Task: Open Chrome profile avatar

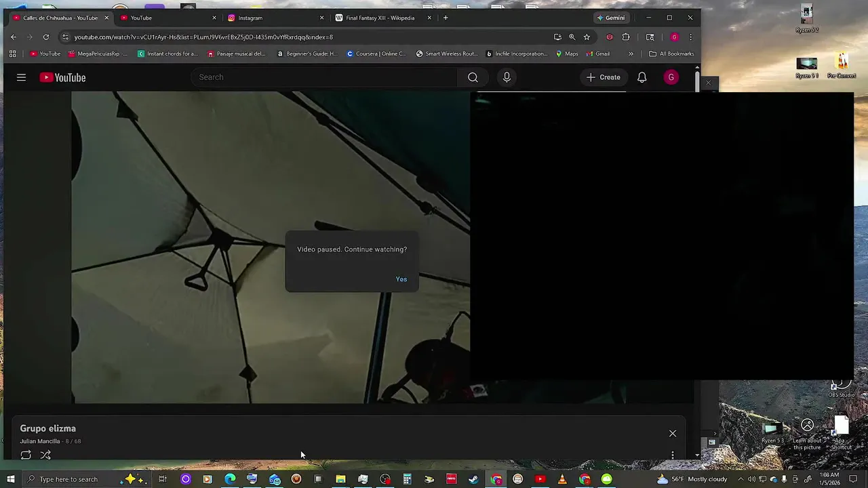Action: [674, 37]
